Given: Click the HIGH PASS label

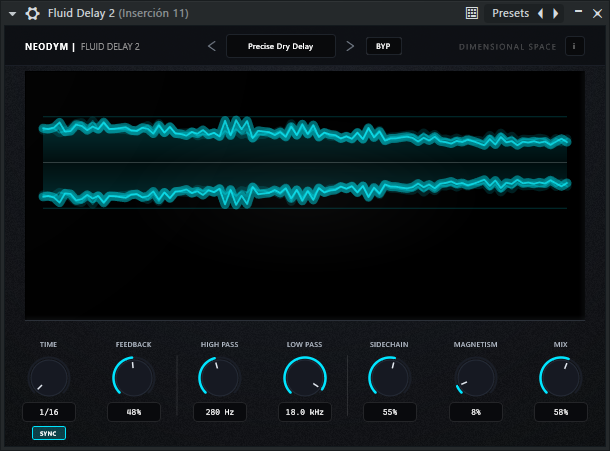Looking at the screenshot, I should pyautogui.click(x=219, y=345).
